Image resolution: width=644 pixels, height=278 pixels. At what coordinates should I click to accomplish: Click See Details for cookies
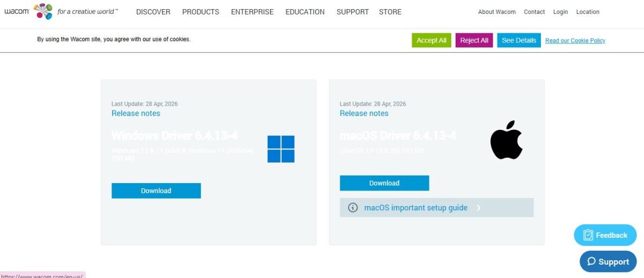pyautogui.click(x=519, y=40)
